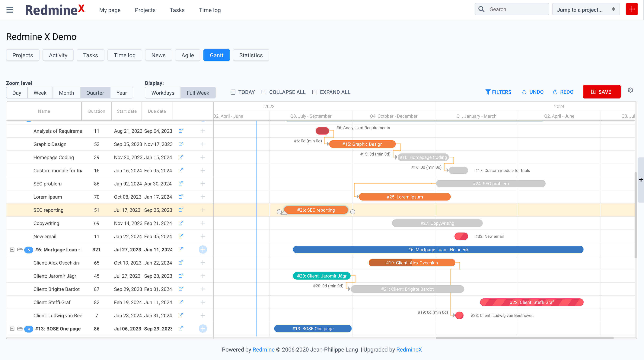The height and width of the screenshot is (360, 644).
Task: Open the Jump to a project dropdown
Action: tap(585, 9)
